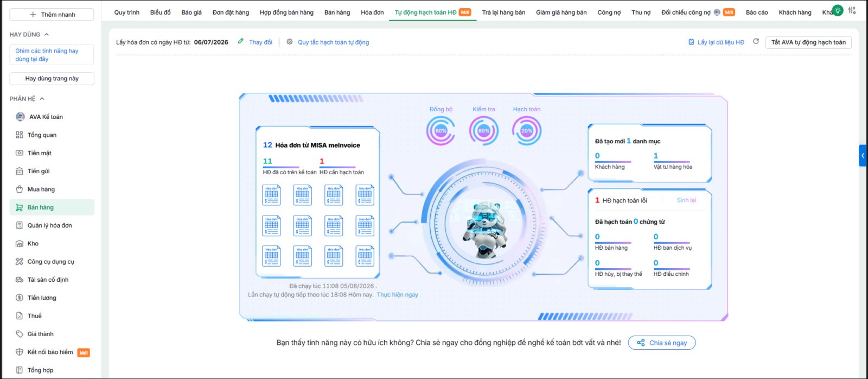
Task: Open Tài sản cố định icon
Action: coord(20,280)
